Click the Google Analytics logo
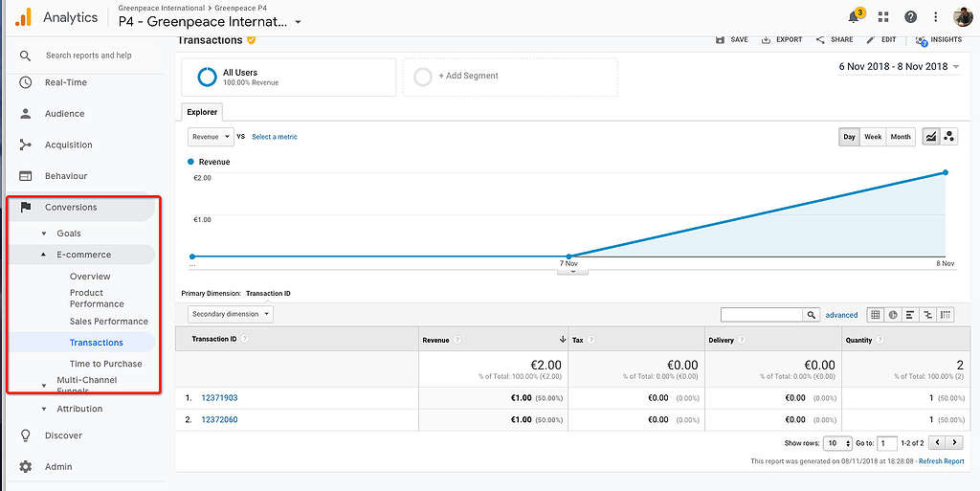980x491 pixels. coord(23,17)
